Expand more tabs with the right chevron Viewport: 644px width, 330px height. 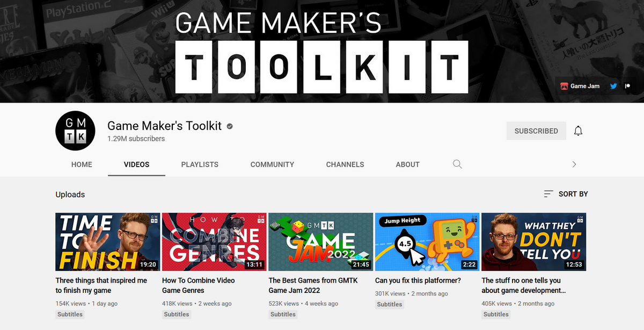pyautogui.click(x=574, y=164)
